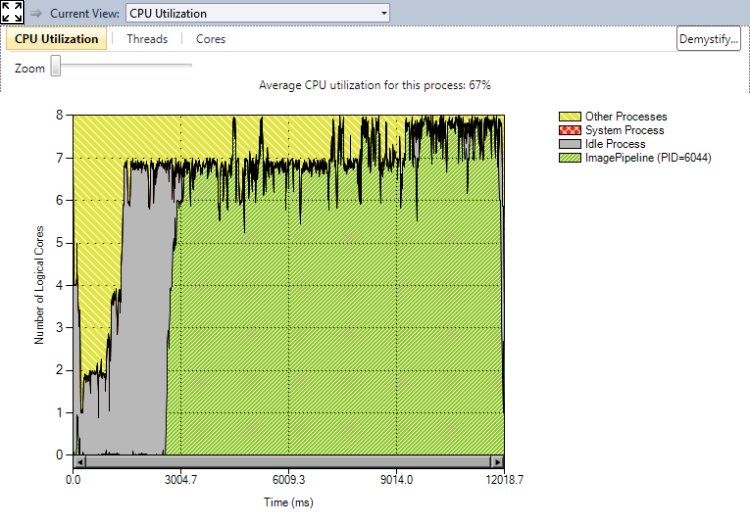The height and width of the screenshot is (525, 750).
Task: Click the 'Time (ms)' axis title
Action: (x=288, y=503)
